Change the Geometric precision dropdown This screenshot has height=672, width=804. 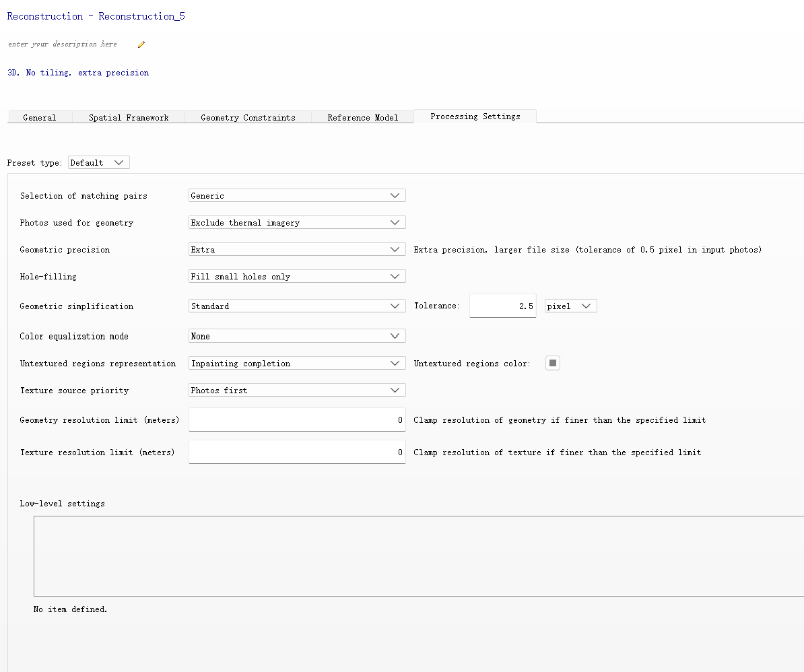click(x=297, y=250)
